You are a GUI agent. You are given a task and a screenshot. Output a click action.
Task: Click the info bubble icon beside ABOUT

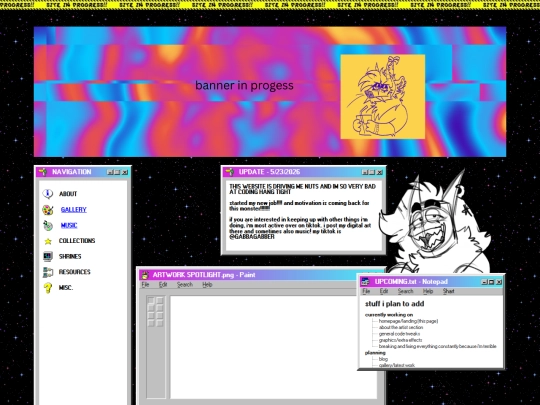pyautogui.click(x=48, y=194)
